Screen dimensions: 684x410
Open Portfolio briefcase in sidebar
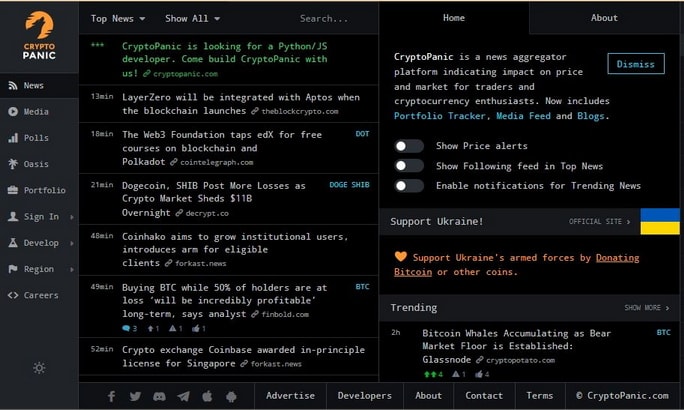coord(13,190)
